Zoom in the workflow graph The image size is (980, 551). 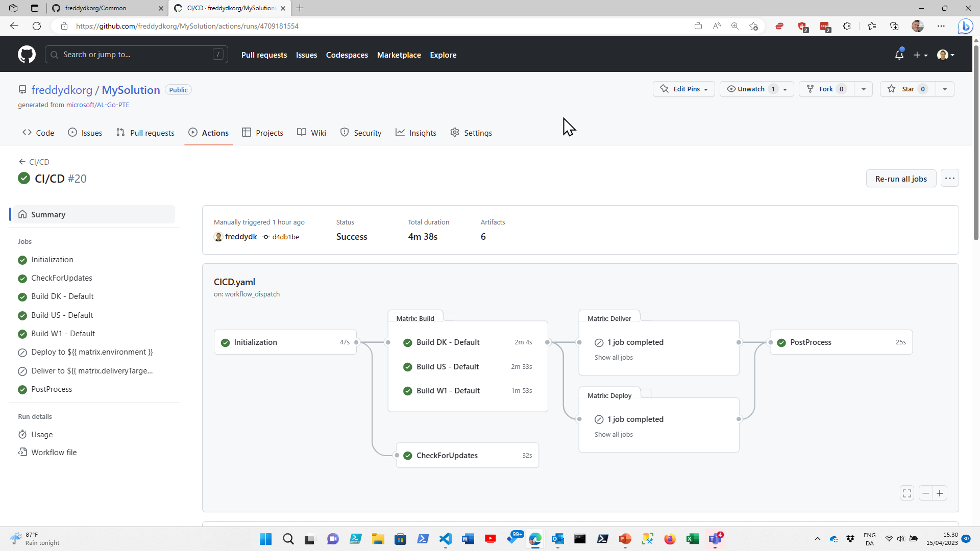click(x=940, y=493)
